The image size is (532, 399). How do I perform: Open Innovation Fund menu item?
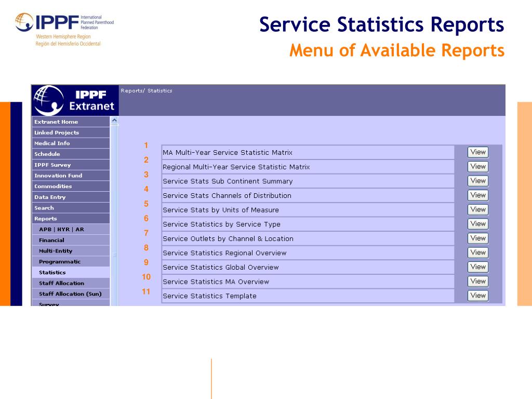tap(71, 176)
